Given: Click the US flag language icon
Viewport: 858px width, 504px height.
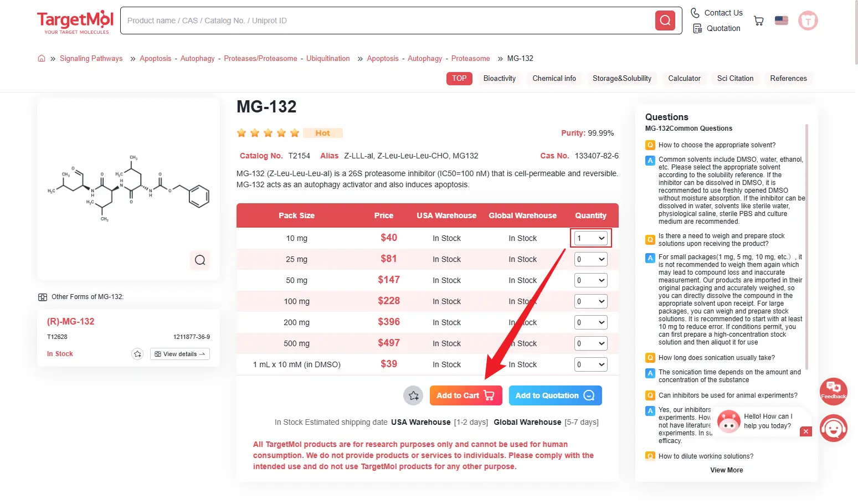Looking at the screenshot, I should [781, 20].
